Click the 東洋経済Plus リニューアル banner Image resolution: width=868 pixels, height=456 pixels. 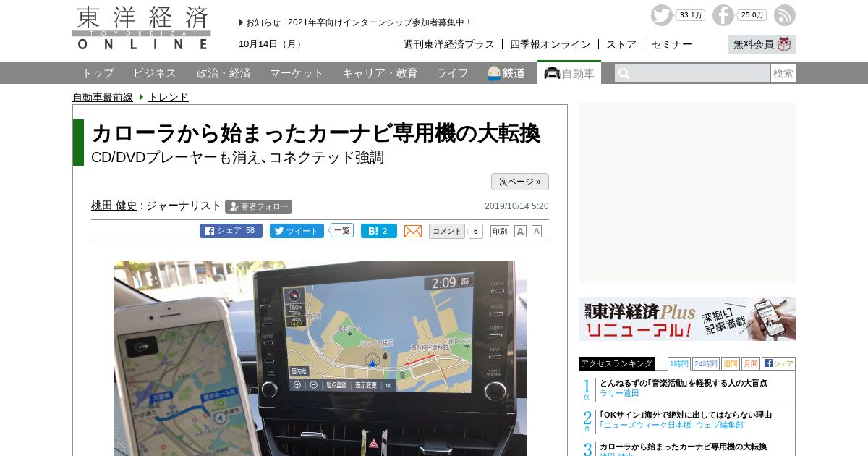[x=687, y=319]
